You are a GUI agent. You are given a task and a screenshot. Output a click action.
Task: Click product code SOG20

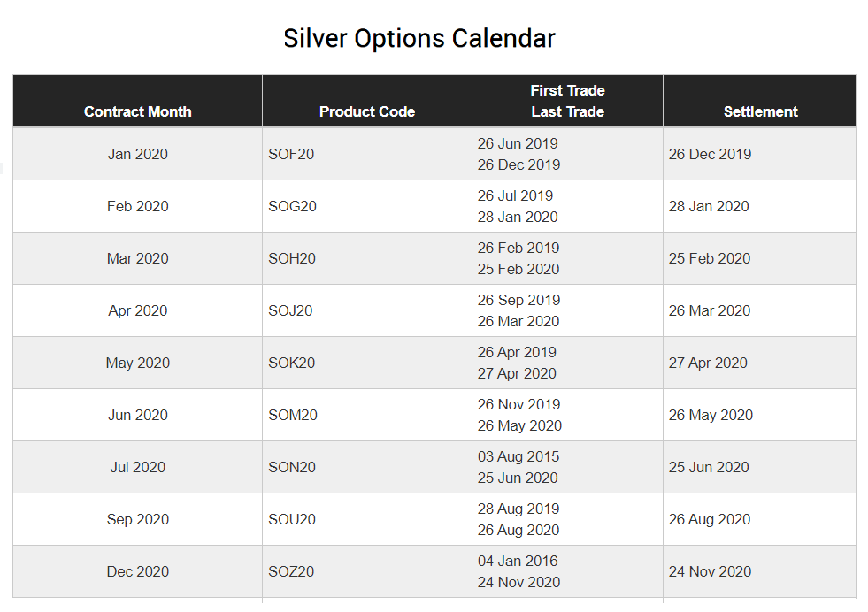click(292, 206)
